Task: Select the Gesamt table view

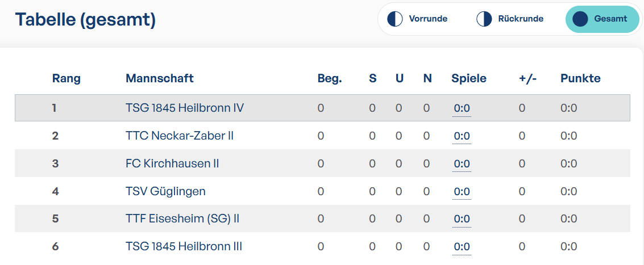Action: [x=602, y=19]
